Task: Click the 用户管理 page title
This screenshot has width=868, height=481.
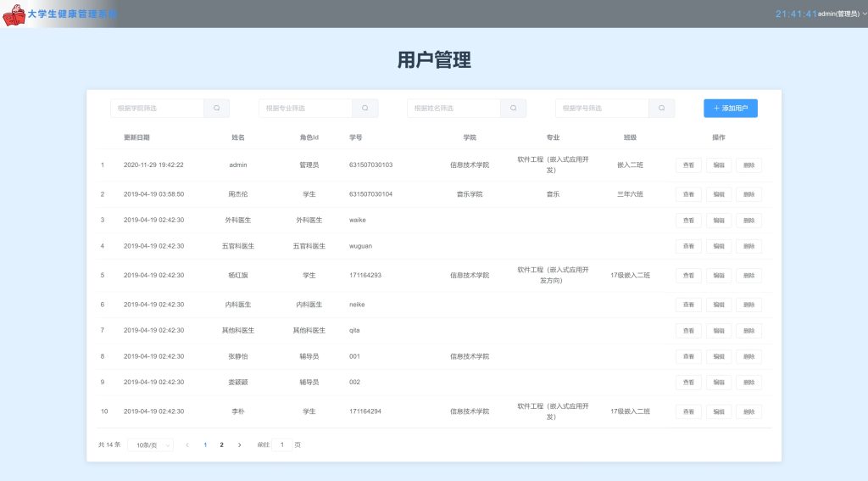Action: click(434, 60)
